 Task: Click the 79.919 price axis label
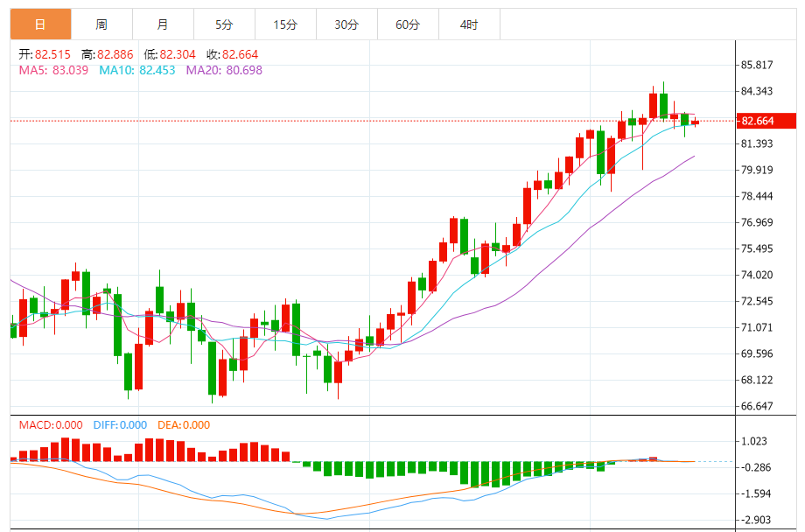(757, 170)
